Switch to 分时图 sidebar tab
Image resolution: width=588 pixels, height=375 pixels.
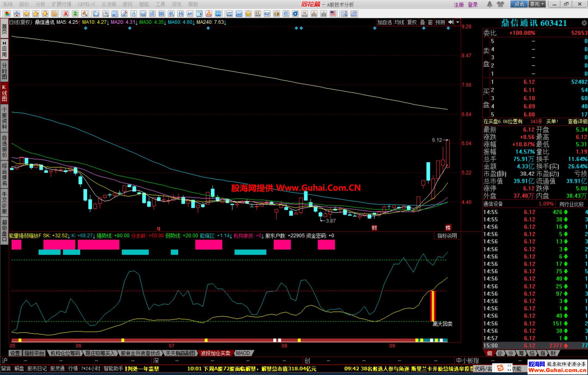[4, 71]
